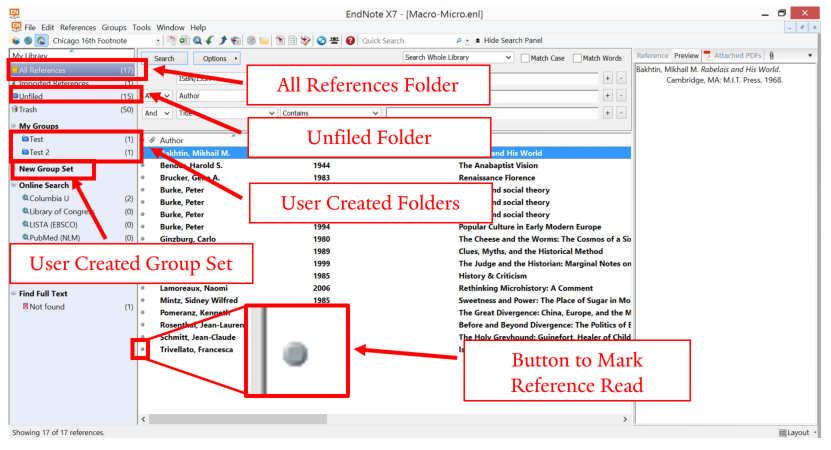Screen dimensions: 831x450
Task: Collapse the Find Full Text group set
Action: (14, 293)
